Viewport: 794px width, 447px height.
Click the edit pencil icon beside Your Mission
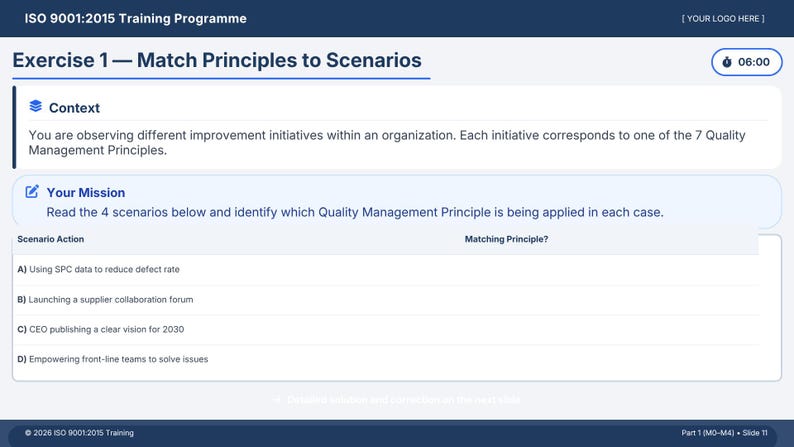tap(32, 191)
